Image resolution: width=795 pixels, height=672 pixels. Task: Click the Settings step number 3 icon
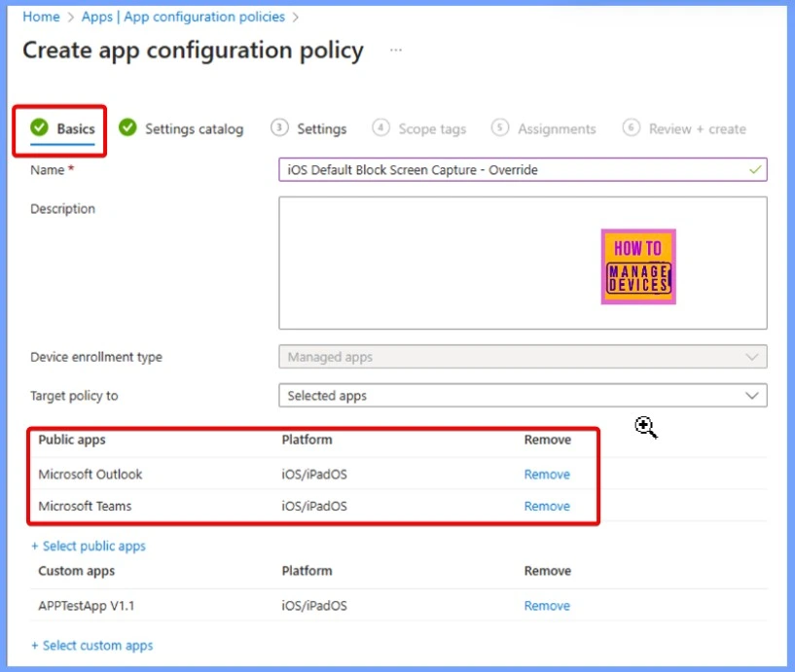(279, 127)
